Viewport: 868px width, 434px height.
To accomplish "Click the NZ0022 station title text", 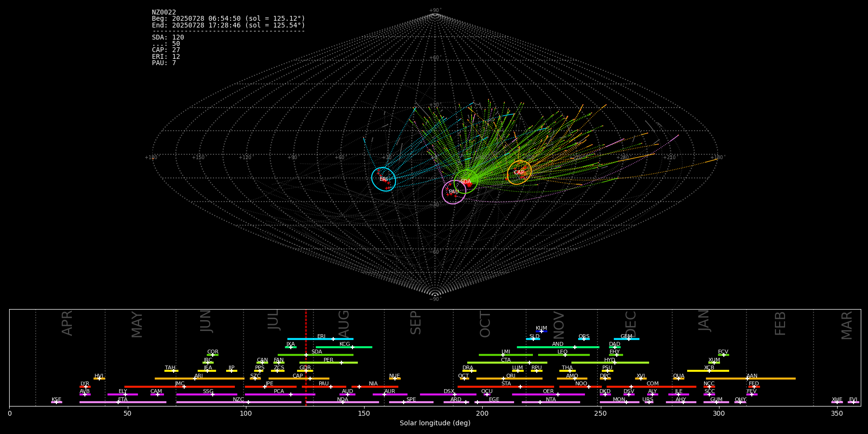I will pyautogui.click(x=164, y=12).
